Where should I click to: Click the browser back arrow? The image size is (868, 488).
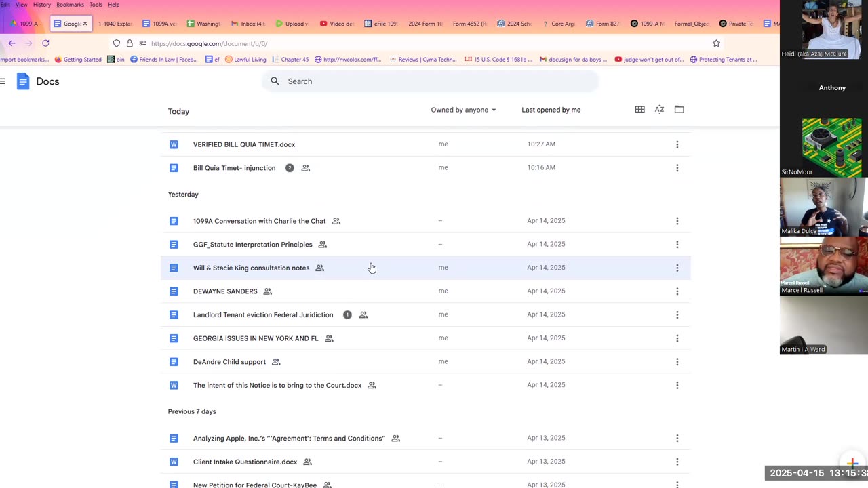(12, 43)
